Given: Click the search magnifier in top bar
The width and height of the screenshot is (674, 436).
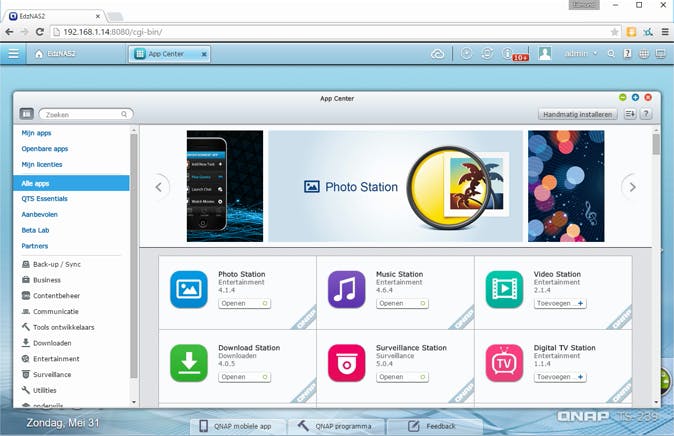Looking at the screenshot, I should point(611,54).
